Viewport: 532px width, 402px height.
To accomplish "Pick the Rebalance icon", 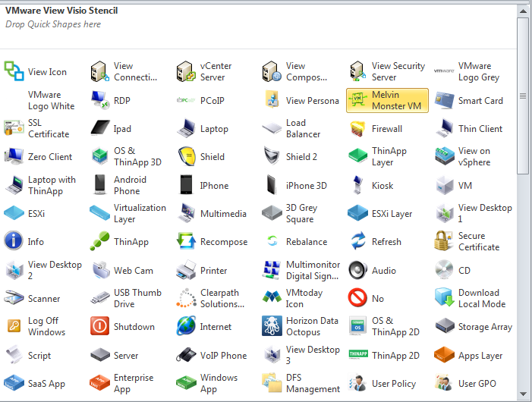I will click(272, 241).
